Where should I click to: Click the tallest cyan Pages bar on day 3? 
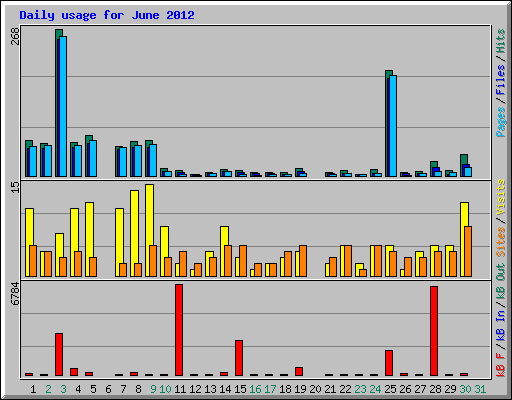63,106
